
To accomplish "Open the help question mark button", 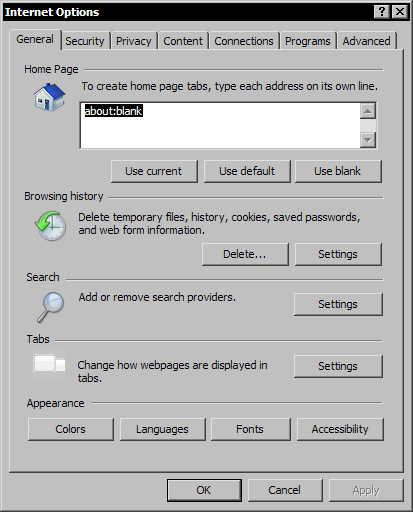I will pyautogui.click(x=382, y=12).
